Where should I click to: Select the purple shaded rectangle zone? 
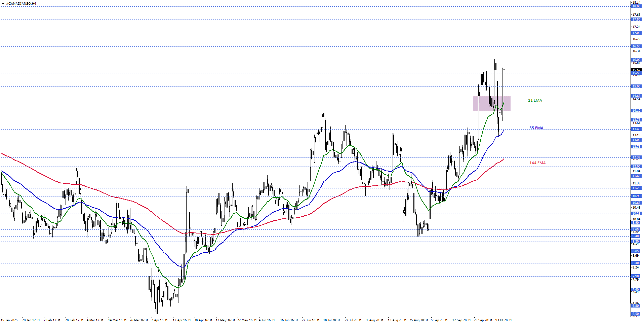pyautogui.click(x=491, y=103)
